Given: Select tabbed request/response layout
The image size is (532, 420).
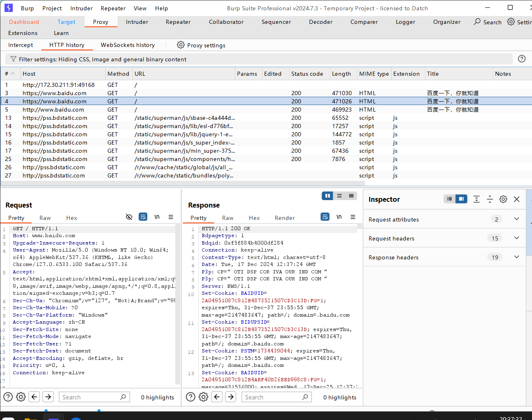Looking at the screenshot, I should (x=351, y=196).
